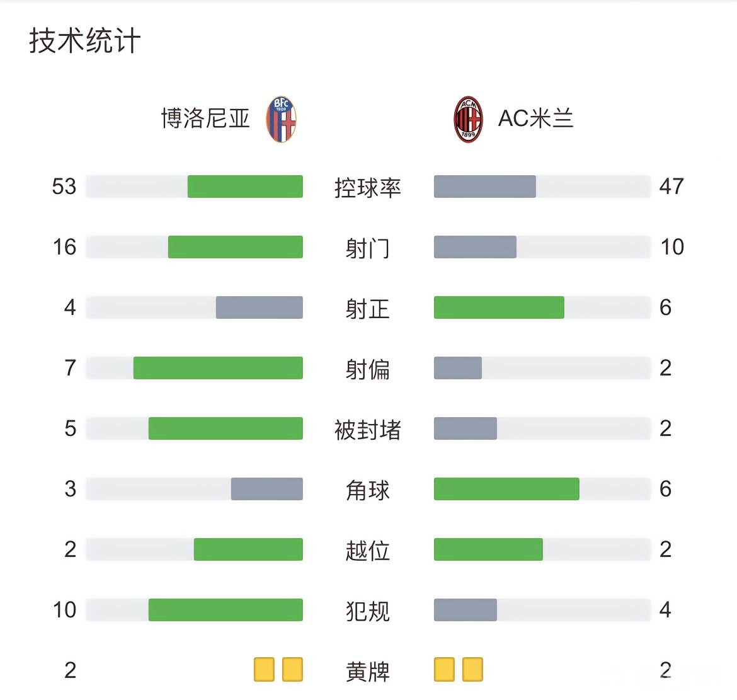Screen dimensions: 737x700
Task: Click the AC Milan club crest
Action: click(468, 119)
